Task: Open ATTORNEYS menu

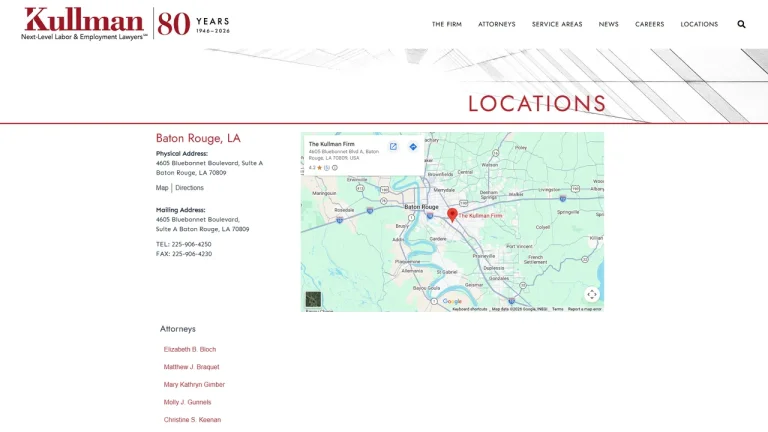Action: (497, 24)
